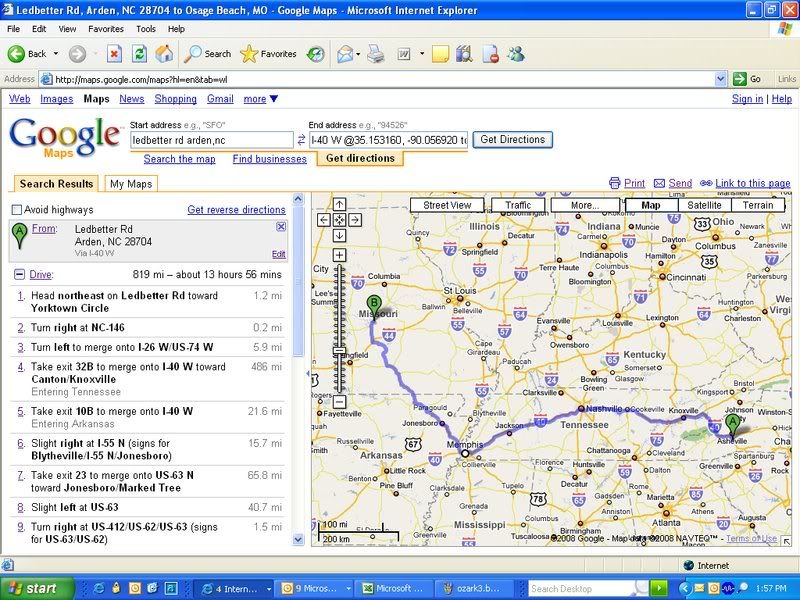Click the Forward navigation arrow icon
800x600 pixels.
click(78, 54)
